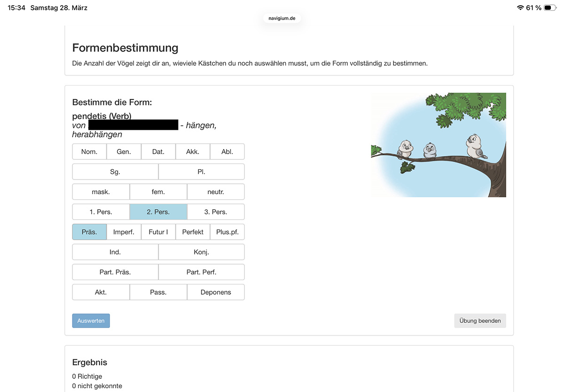Click Übung beenden to end exercise
The image size is (564, 392).
480,321
